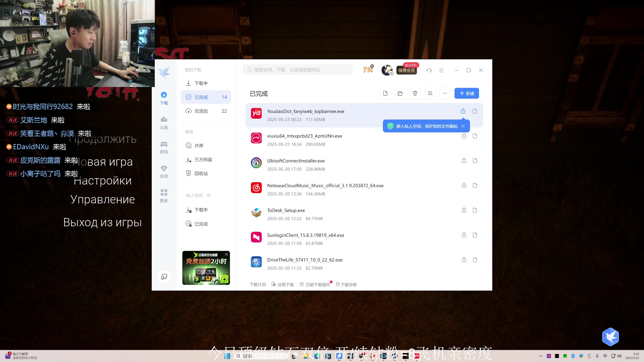Close the game accelerator ad banner

click(x=226, y=254)
